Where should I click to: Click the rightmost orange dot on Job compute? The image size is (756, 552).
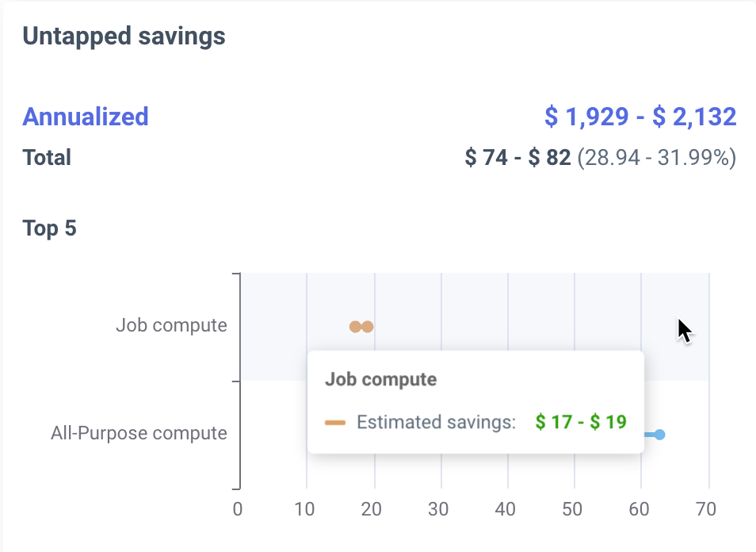[368, 325]
